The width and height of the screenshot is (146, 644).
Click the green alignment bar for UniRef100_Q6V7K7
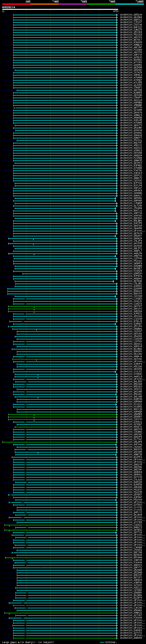63,306
